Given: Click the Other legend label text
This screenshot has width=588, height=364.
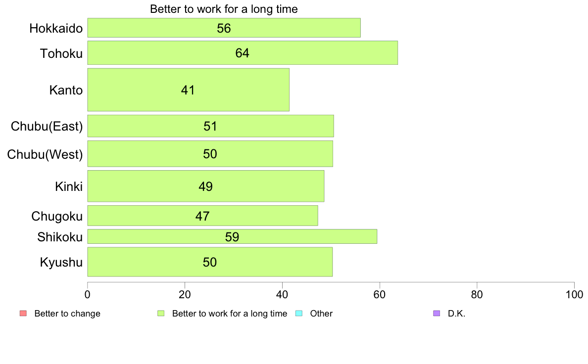Looking at the screenshot, I should [x=321, y=314].
